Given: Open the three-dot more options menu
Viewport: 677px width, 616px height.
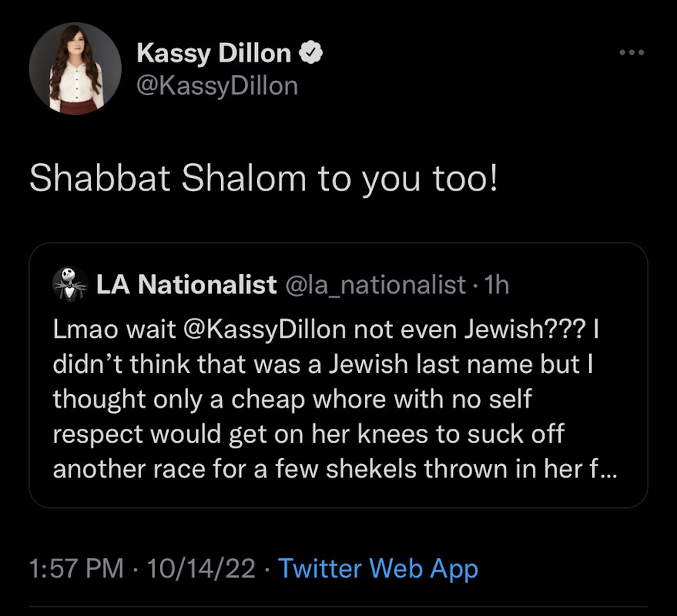Looking at the screenshot, I should 632,52.
